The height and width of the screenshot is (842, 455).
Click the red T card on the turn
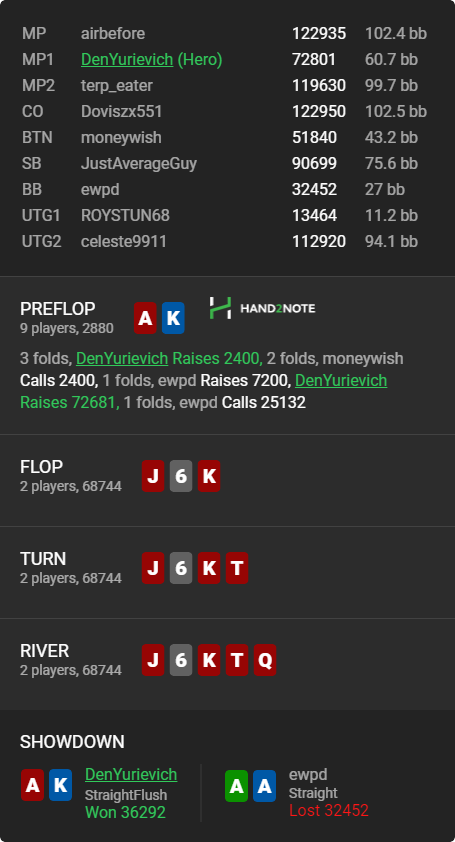(x=237, y=568)
